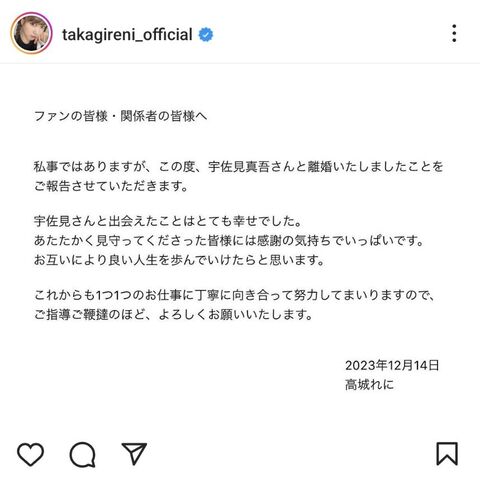Image resolution: width=480 pixels, height=480 pixels.
Task: Click the line starting あたたかく見守って
Action: pos(229,241)
